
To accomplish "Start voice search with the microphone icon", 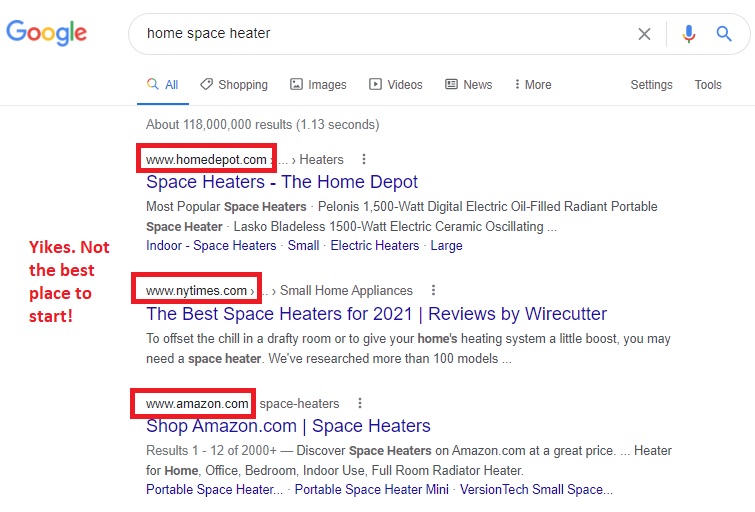I will 689,34.
